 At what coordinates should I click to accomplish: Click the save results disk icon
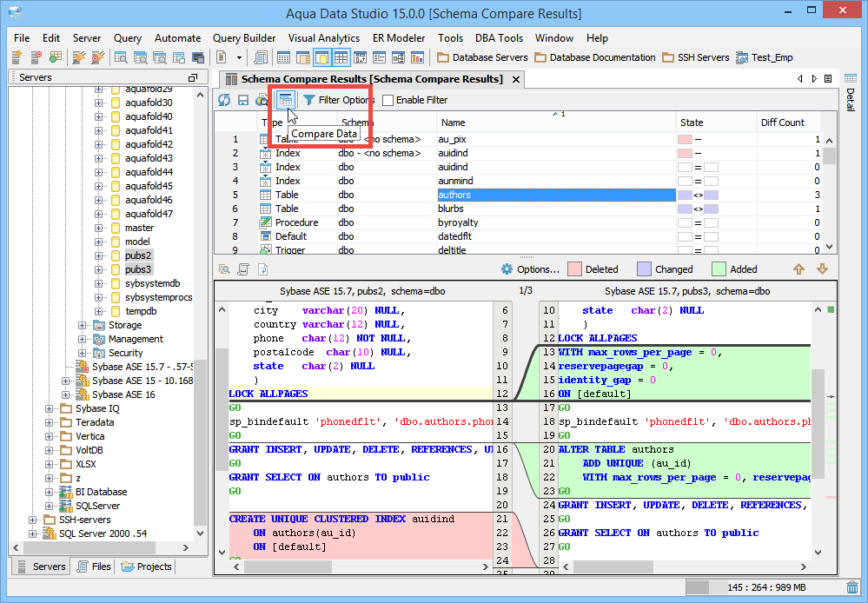243,100
